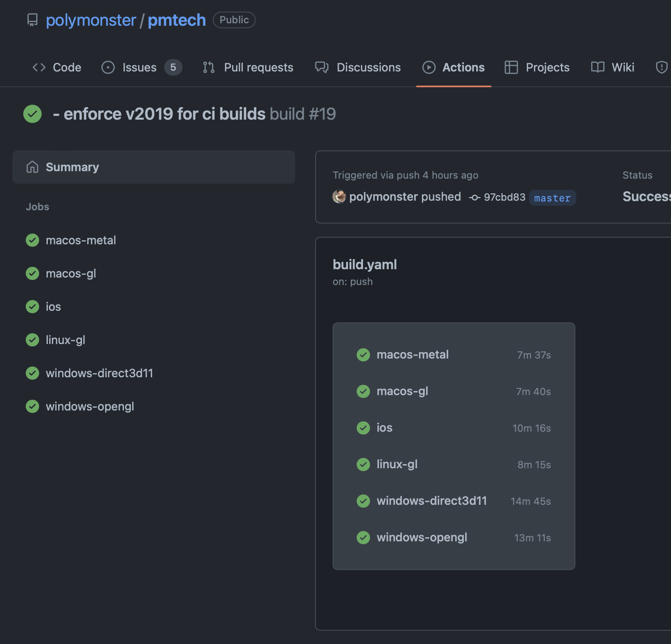Click the 'build #19' run number text
The image size is (671, 644).
(303, 114)
